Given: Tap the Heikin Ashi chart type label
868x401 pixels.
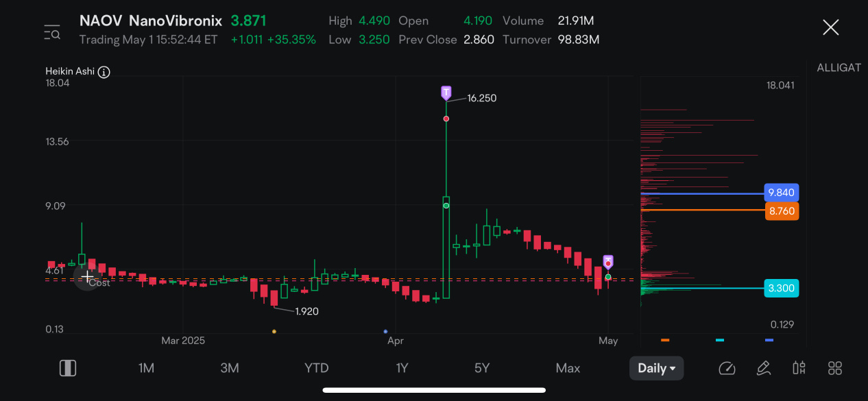Looking at the screenshot, I should click(x=70, y=71).
